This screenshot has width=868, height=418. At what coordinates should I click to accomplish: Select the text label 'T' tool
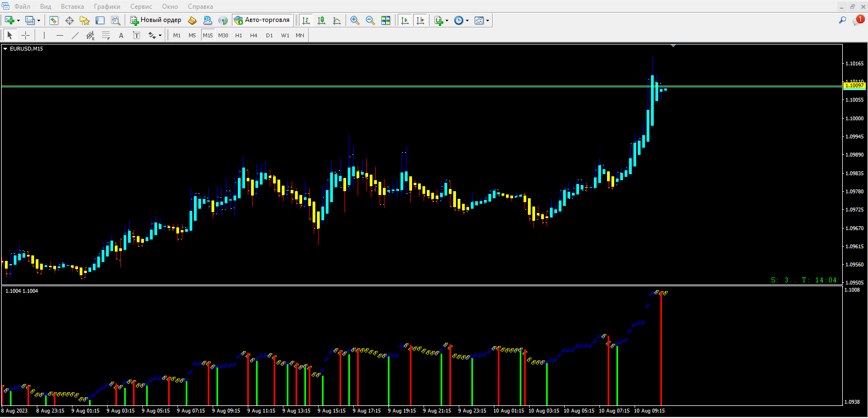click(x=137, y=35)
